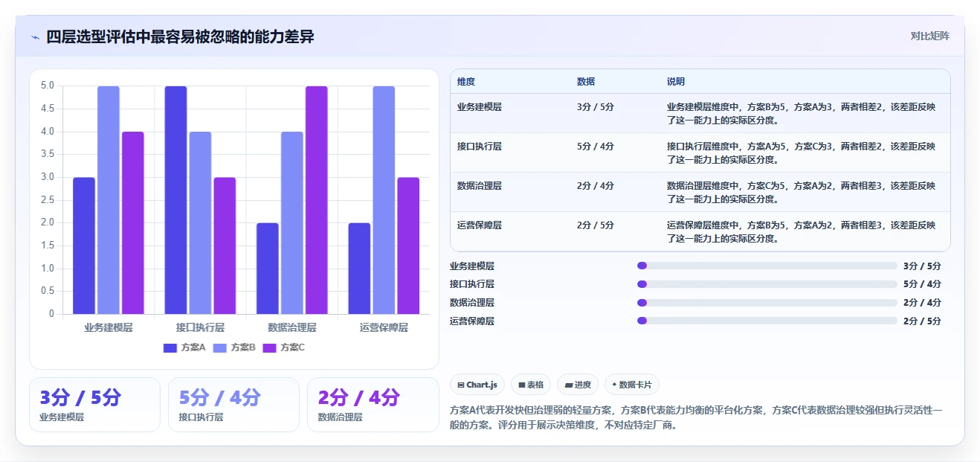The image size is (980, 462).
Task: Toggle the 方案A legend entry in the chart
Action: click(x=184, y=347)
